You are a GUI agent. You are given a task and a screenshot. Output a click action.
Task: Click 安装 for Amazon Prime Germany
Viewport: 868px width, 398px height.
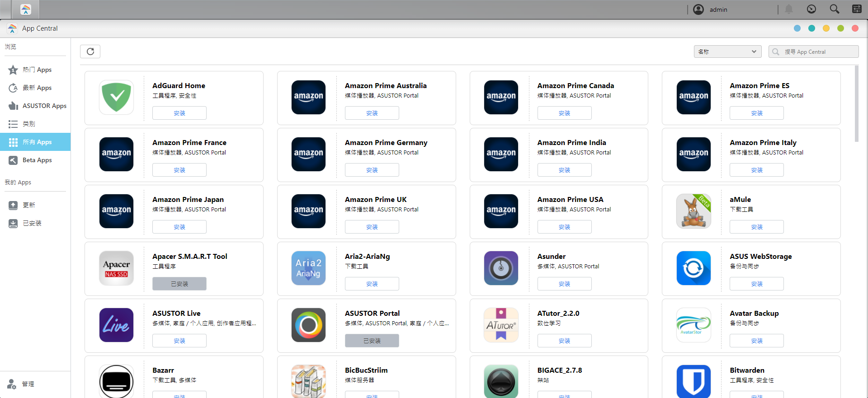point(372,170)
